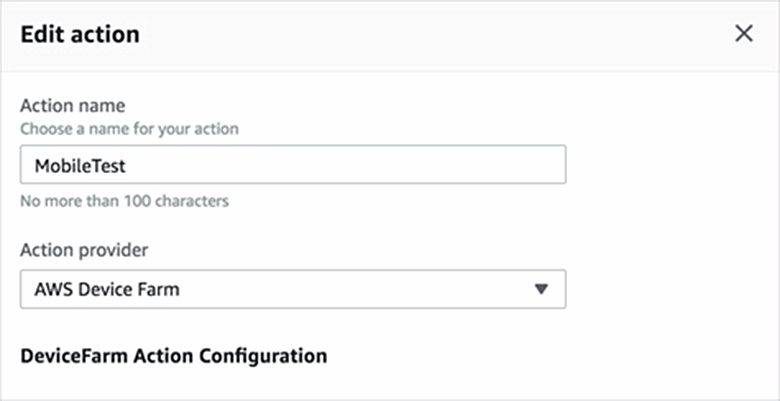This screenshot has width=780, height=401.
Task: Click the Edit action dialog title
Action: click(80, 35)
